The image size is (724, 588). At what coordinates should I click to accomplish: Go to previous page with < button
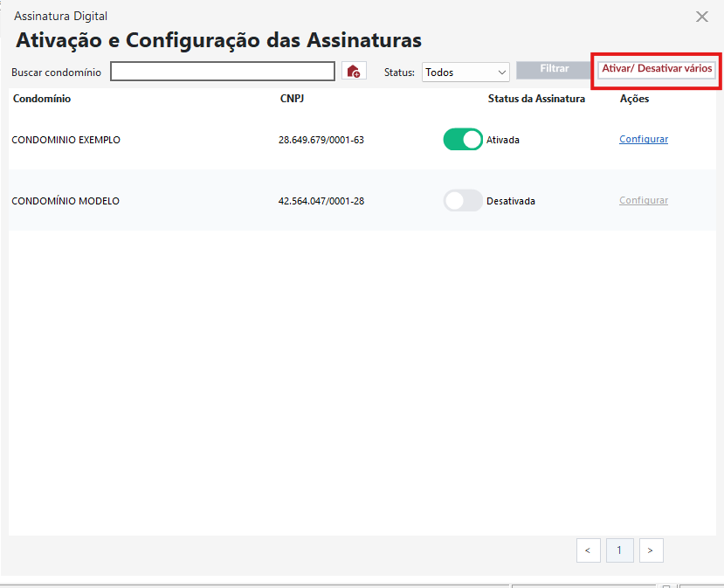pos(589,550)
